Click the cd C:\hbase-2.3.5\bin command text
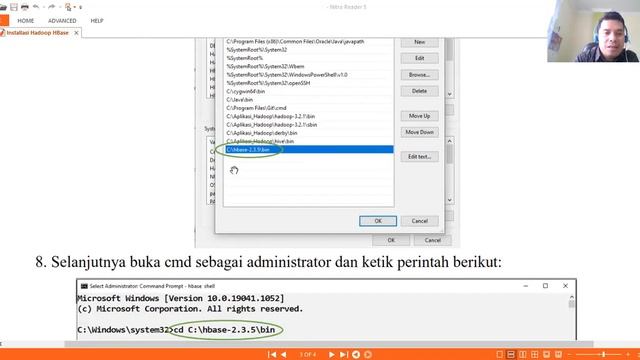The width and height of the screenshot is (640, 360). [224, 330]
